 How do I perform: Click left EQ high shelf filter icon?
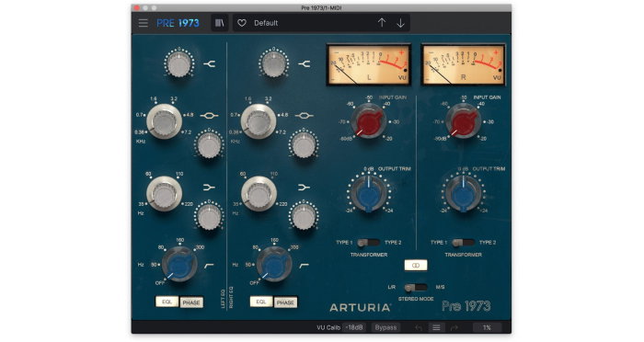click(x=209, y=64)
